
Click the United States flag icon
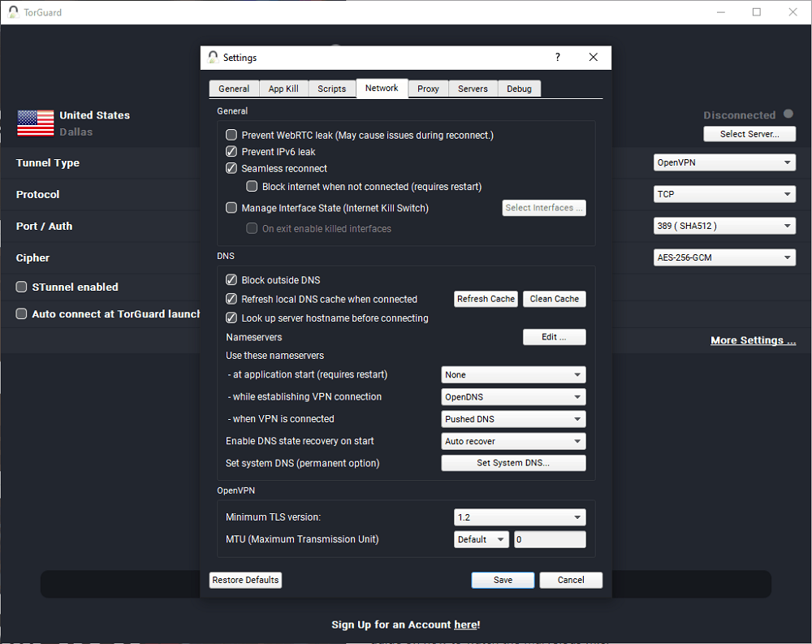(35, 123)
